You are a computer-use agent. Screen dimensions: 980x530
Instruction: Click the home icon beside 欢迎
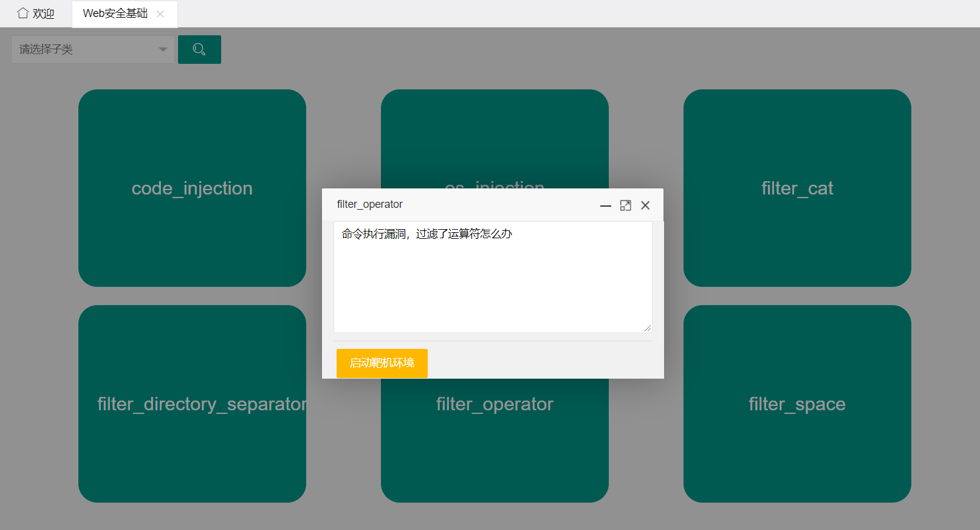[x=22, y=13]
